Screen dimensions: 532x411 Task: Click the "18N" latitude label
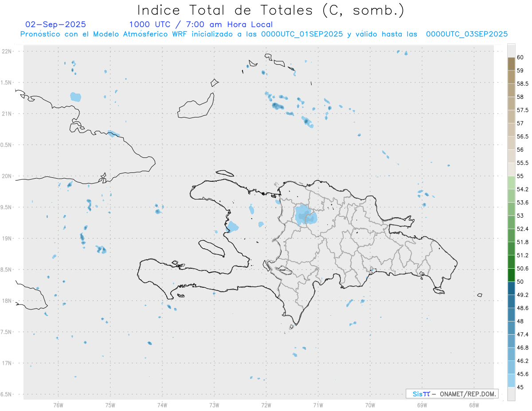7,301
